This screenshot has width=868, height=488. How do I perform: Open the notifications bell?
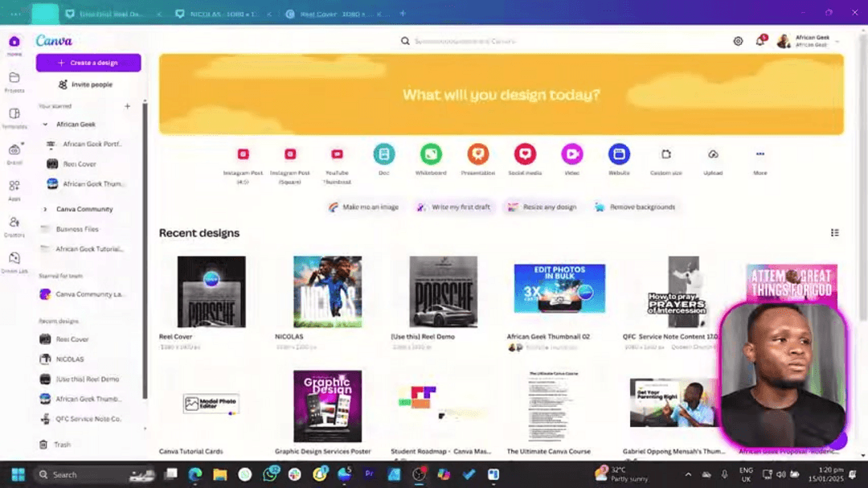pos(759,41)
